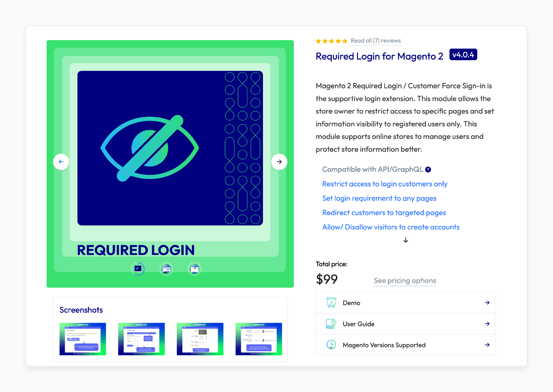Click the arrow in Magento Versions Supported row
Screen dimensions: 553x392
[x=487, y=345]
